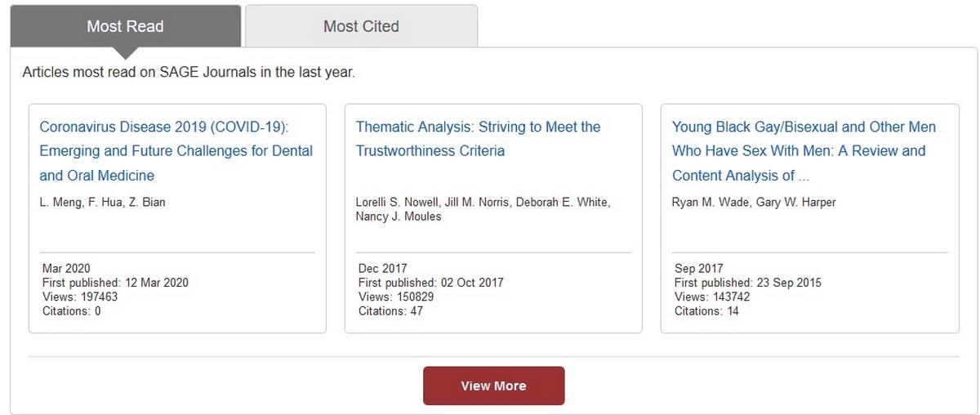Image resolution: width=980 pixels, height=415 pixels.
Task: Click author name F. Hua
Action: [103, 202]
